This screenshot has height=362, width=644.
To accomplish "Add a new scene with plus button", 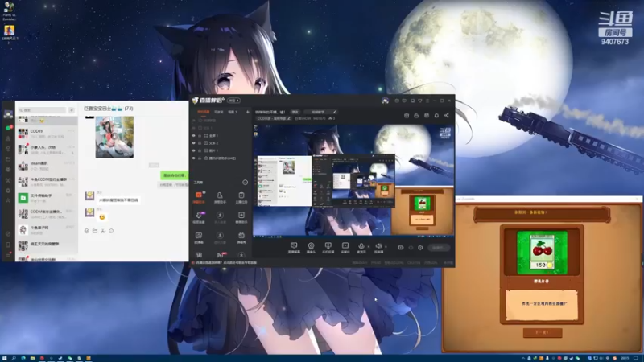I will 247,112.
